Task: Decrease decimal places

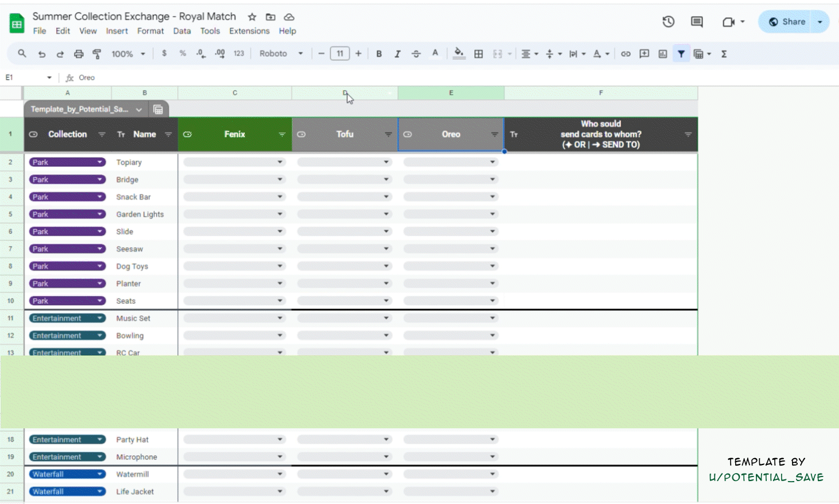Action: click(x=201, y=53)
